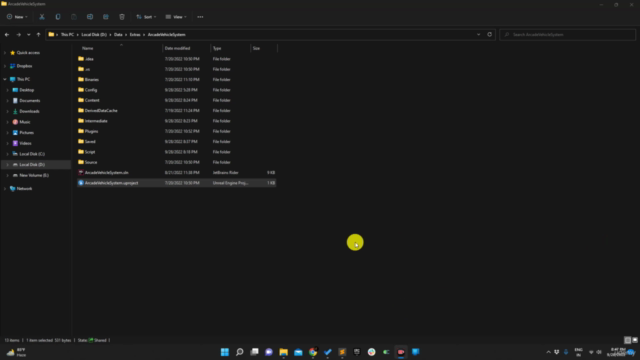
Task: Click the Cut icon in toolbar
Action: coord(42,17)
